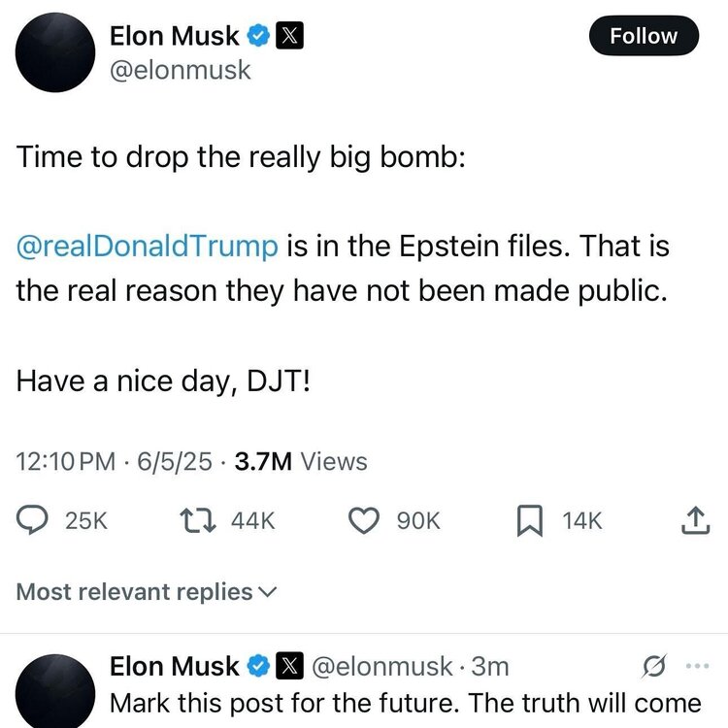Repost the tweet using retweet icon
Screen dimensions: 728x728
[x=198, y=521]
